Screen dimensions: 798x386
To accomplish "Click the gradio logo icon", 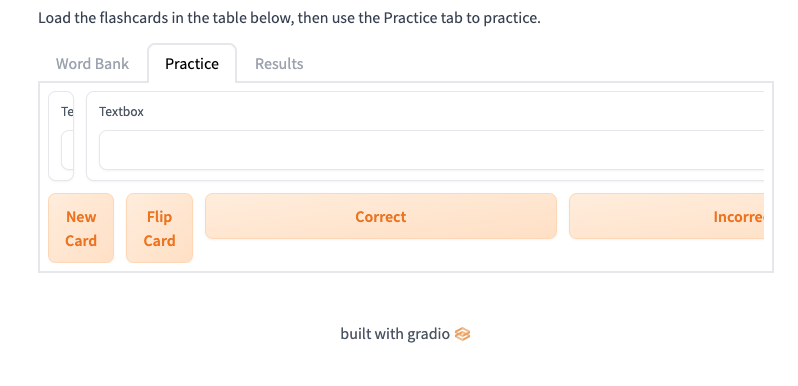I will (462, 334).
